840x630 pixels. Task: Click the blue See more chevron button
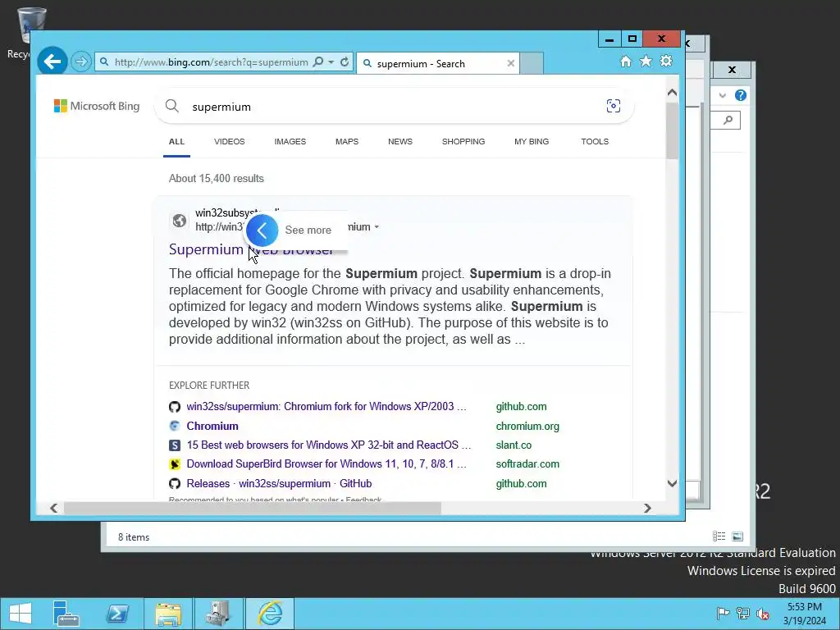click(x=262, y=231)
